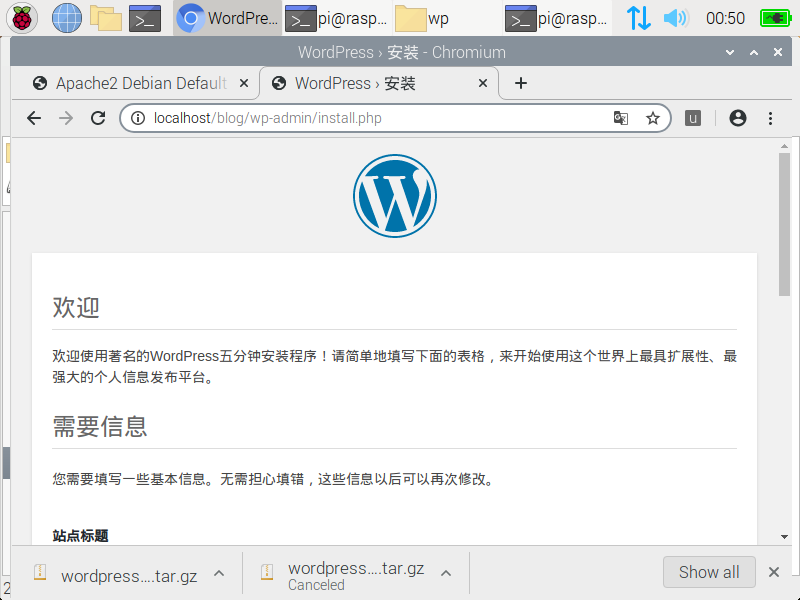This screenshot has height=600, width=800.
Task: Click Show all downloads button
Action: point(709,572)
